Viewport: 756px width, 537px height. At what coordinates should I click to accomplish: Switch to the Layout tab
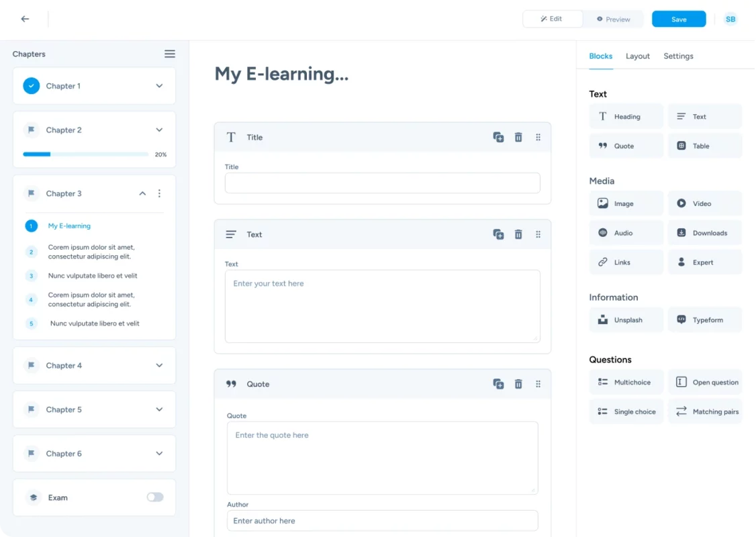[x=637, y=56]
